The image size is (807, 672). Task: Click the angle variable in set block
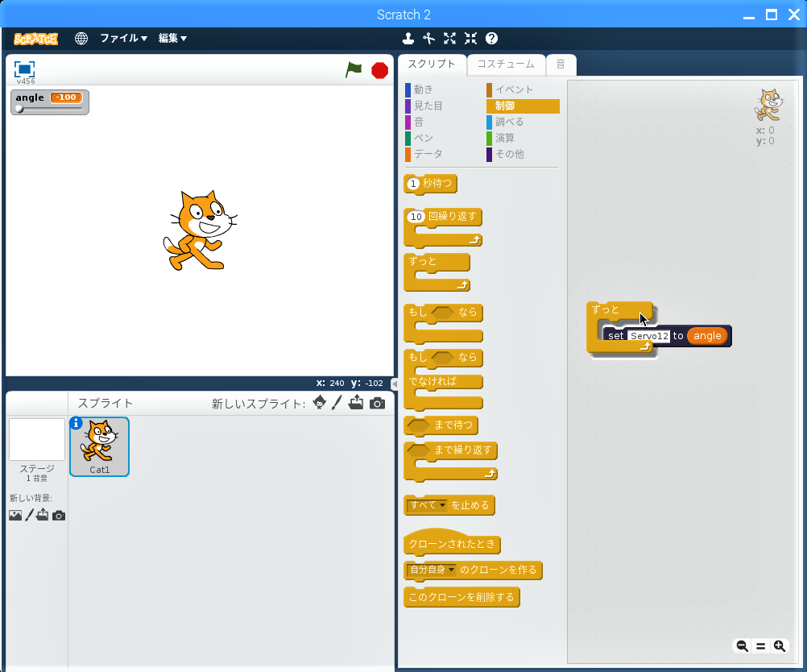point(707,336)
